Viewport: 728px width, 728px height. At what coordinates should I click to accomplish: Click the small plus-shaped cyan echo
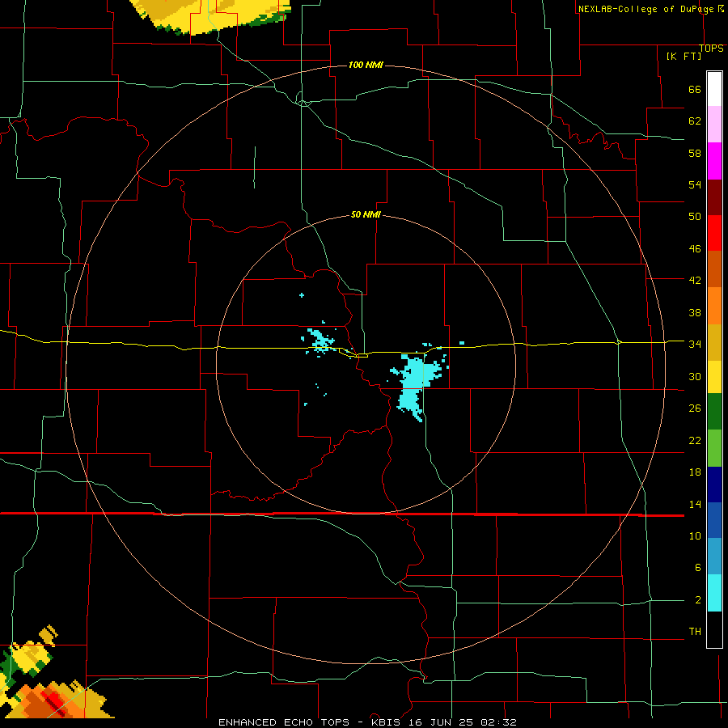pyautogui.click(x=302, y=295)
